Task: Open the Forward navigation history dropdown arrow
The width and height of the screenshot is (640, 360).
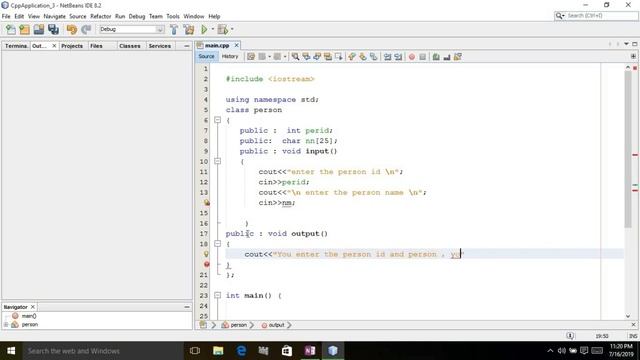Action: pyautogui.click(x=285, y=57)
